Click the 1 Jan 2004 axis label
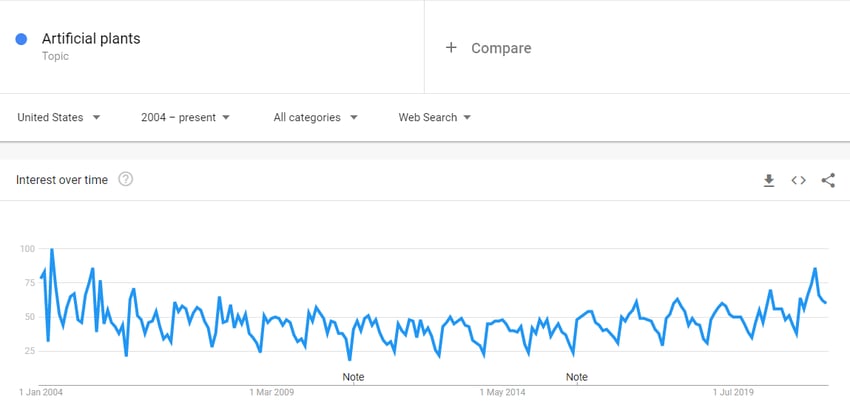 click(x=41, y=392)
